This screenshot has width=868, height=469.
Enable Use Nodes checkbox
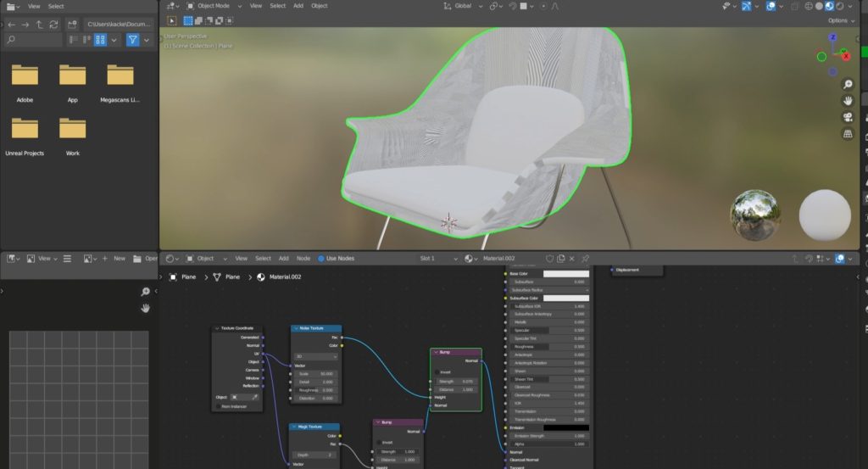[321, 259]
